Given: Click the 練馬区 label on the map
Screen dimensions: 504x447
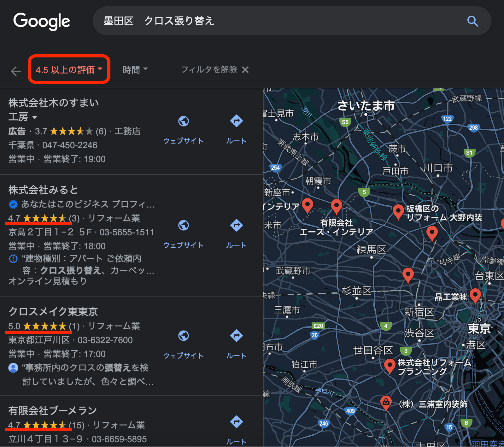Looking at the screenshot, I should (371, 250).
